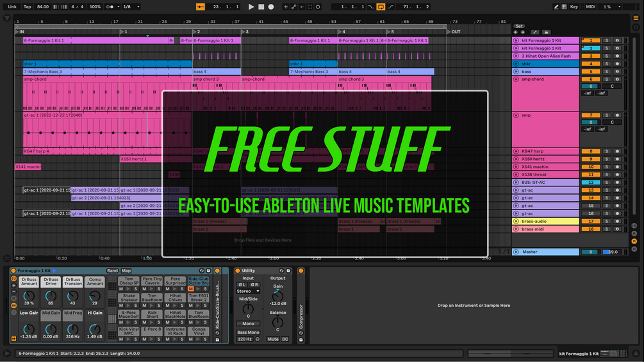
Task: Open the 1/8 quantization dropdown
Action: pos(132,6)
